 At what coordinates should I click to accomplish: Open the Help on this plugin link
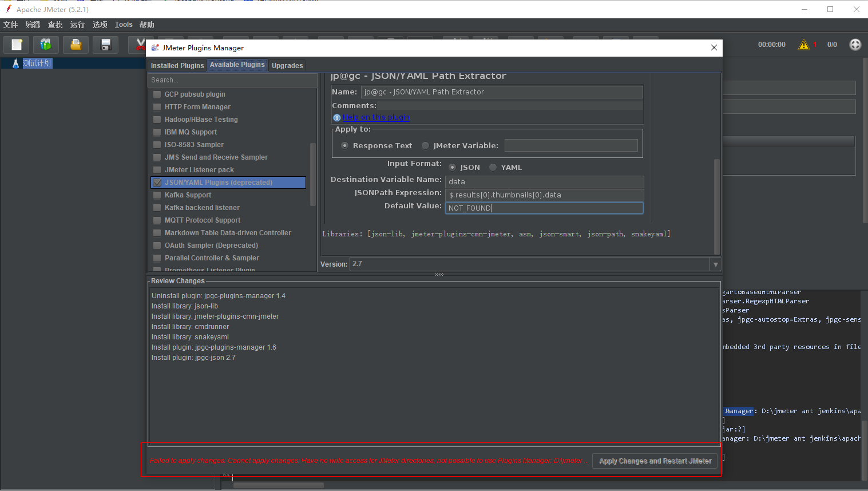coord(376,117)
